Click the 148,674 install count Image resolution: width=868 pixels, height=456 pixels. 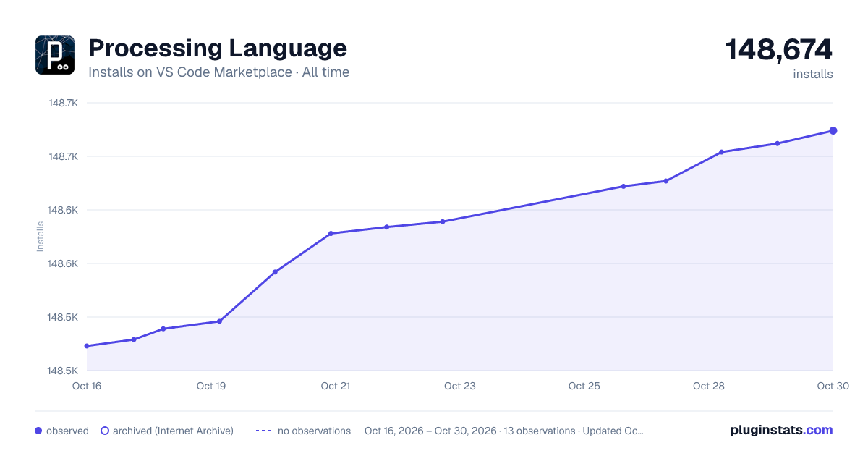pos(779,49)
